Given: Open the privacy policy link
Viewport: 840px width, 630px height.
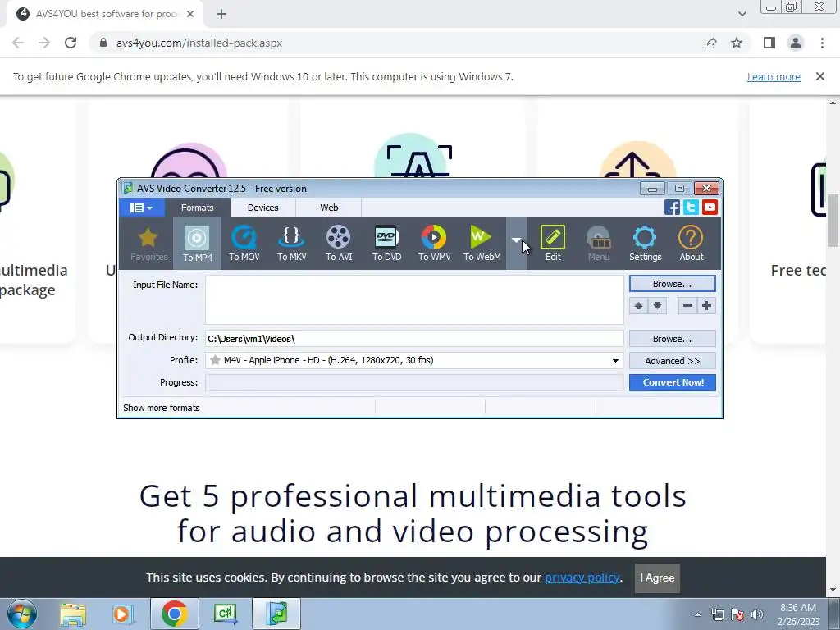Looking at the screenshot, I should 582,577.
